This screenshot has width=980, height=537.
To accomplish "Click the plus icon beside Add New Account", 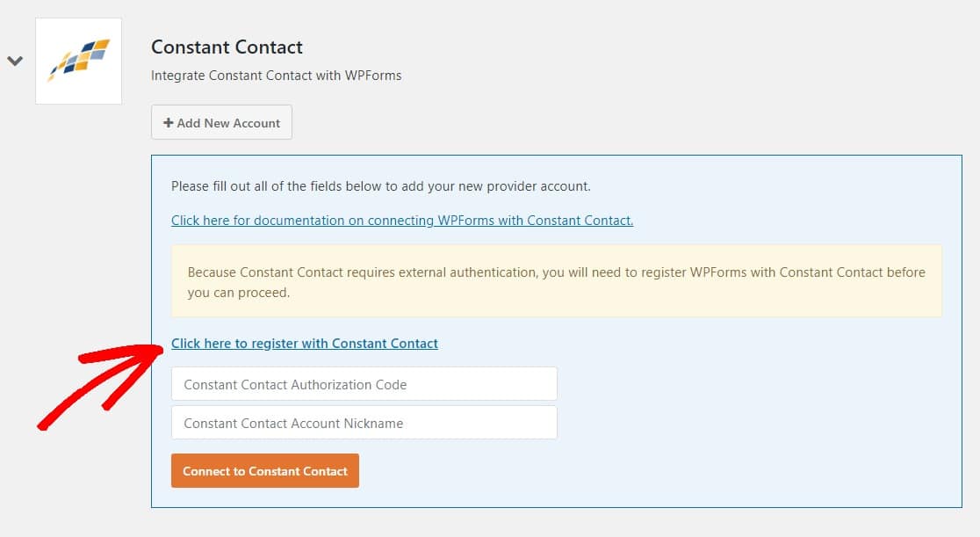I will pyautogui.click(x=168, y=123).
